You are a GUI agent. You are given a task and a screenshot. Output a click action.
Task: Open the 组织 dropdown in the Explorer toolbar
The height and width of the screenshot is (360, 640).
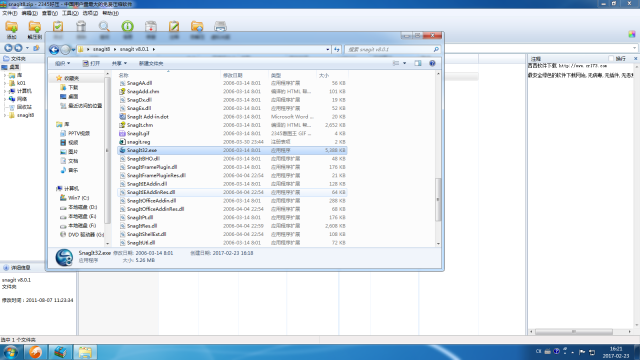tap(62, 63)
